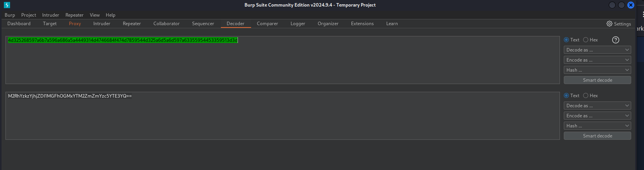Click the Burp Suite logo icon
The height and width of the screenshot is (170, 644).
[7, 5]
